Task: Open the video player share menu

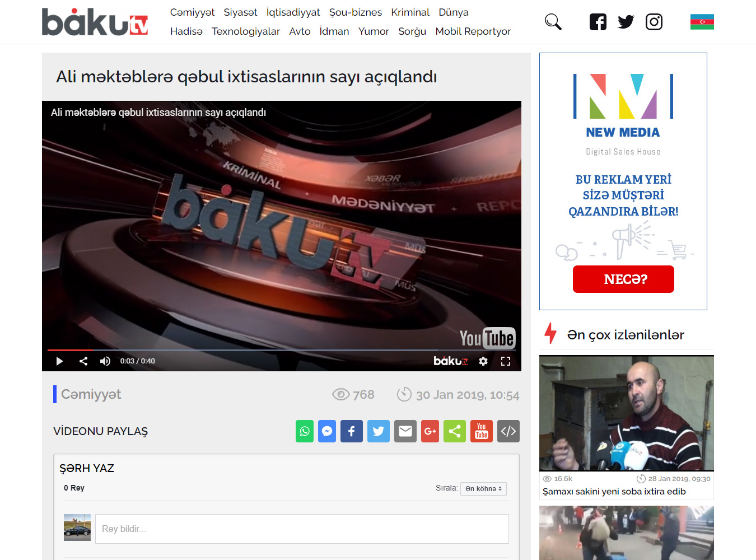Action: [83, 361]
